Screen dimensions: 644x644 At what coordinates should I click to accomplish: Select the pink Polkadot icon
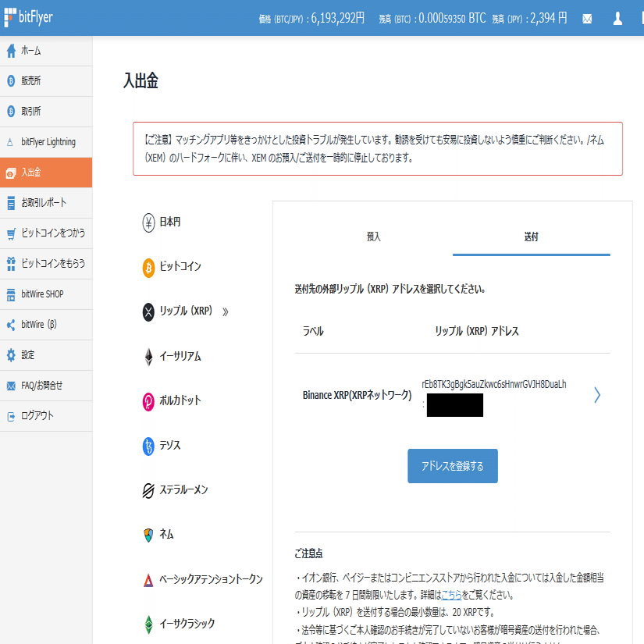point(148,401)
